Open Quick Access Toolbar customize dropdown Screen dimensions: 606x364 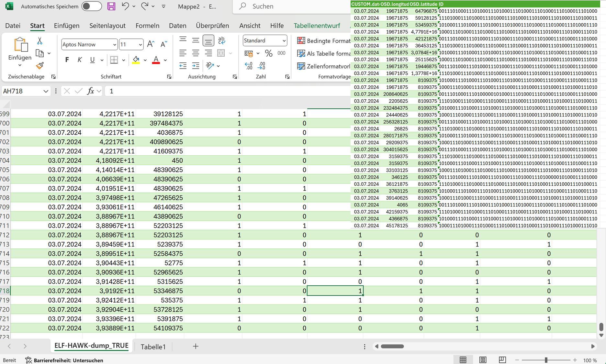point(163,6)
